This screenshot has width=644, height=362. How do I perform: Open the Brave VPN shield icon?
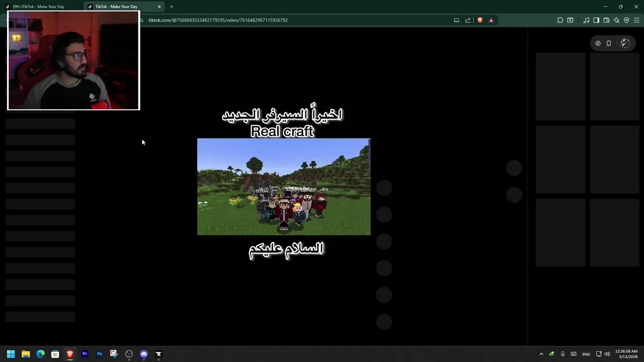pyautogui.click(x=626, y=20)
